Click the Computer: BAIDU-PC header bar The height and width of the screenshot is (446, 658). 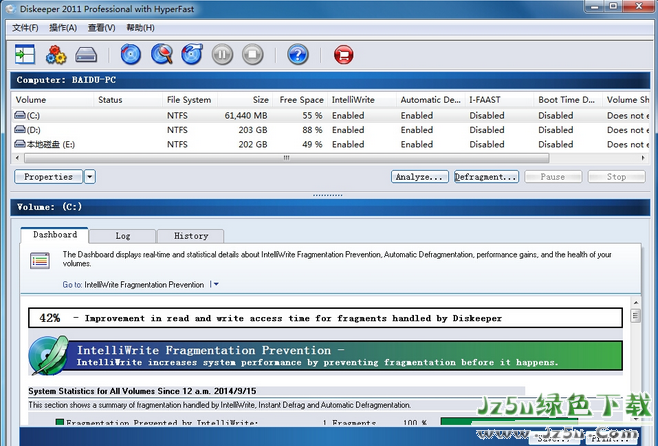(x=330, y=80)
